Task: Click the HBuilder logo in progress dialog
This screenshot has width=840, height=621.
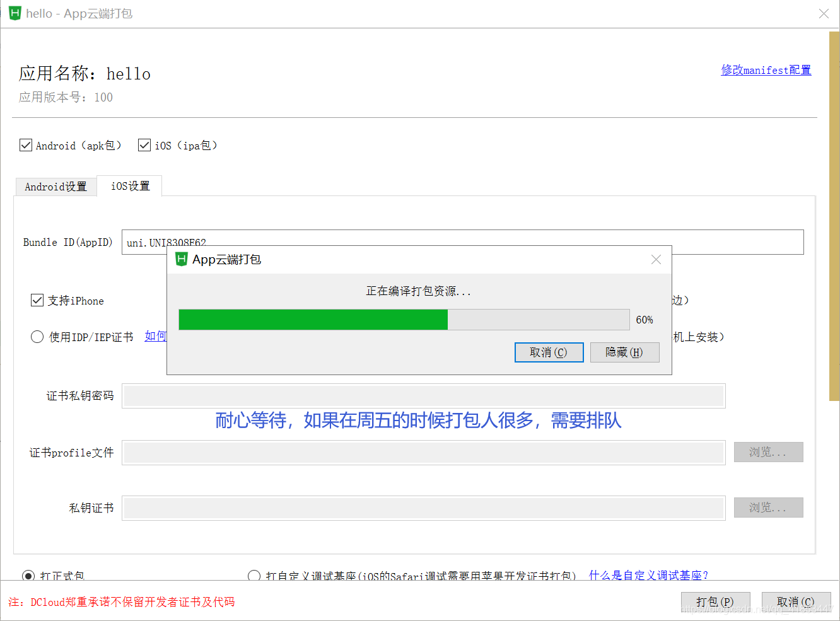Action: pyautogui.click(x=182, y=259)
